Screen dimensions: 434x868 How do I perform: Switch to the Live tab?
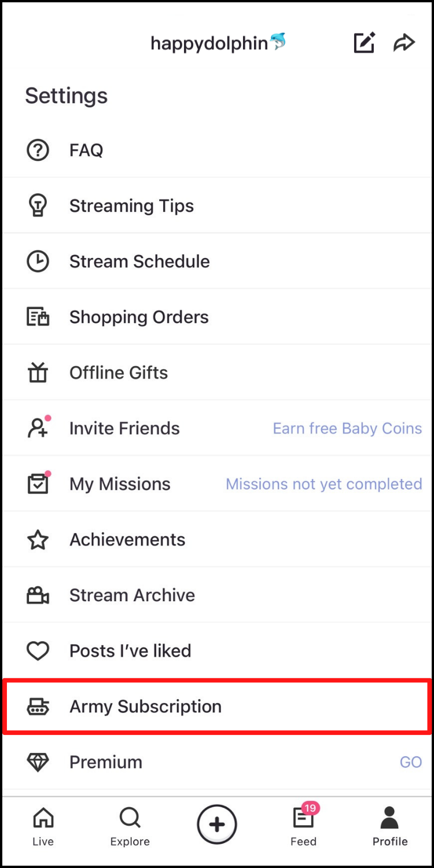pyautogui.click(x=43, y=827)
